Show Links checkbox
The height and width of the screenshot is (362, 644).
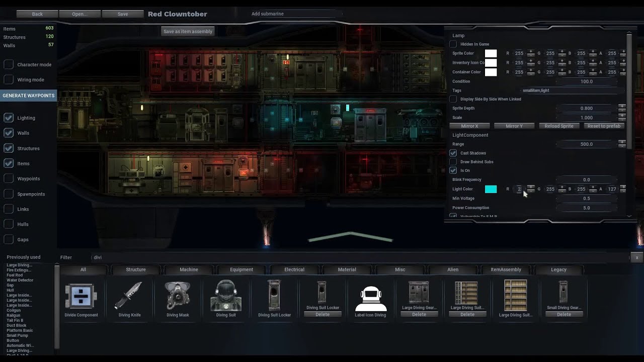(9, 209)
